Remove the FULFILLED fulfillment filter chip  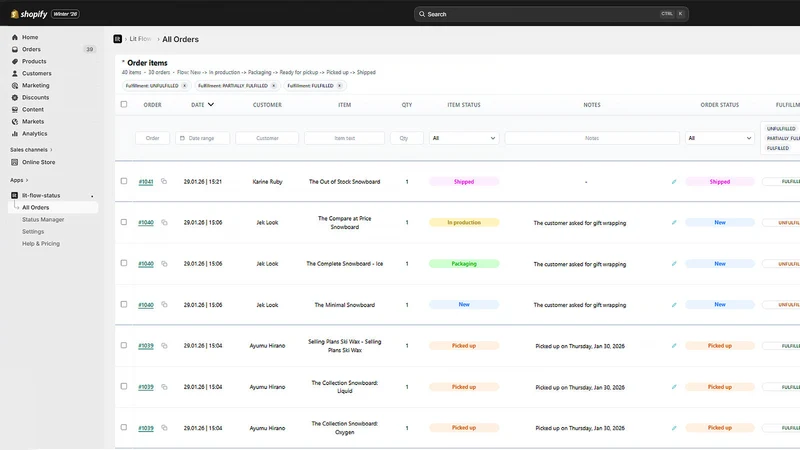pyautogui.click(x=339, y=86)
